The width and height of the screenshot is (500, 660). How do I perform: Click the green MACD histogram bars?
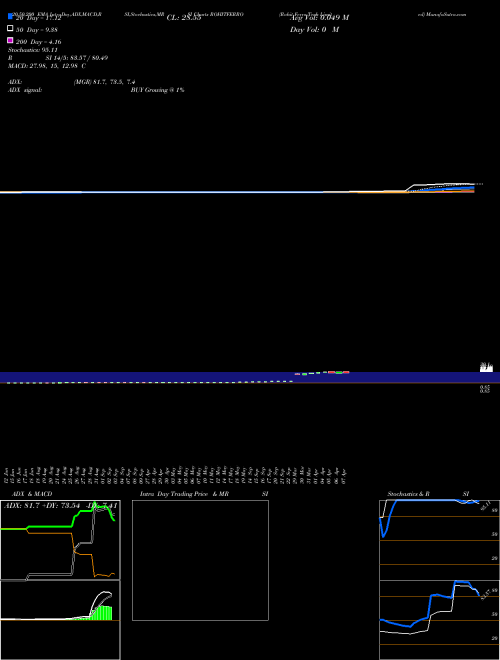pyautogui.click(x=101, y=613)
